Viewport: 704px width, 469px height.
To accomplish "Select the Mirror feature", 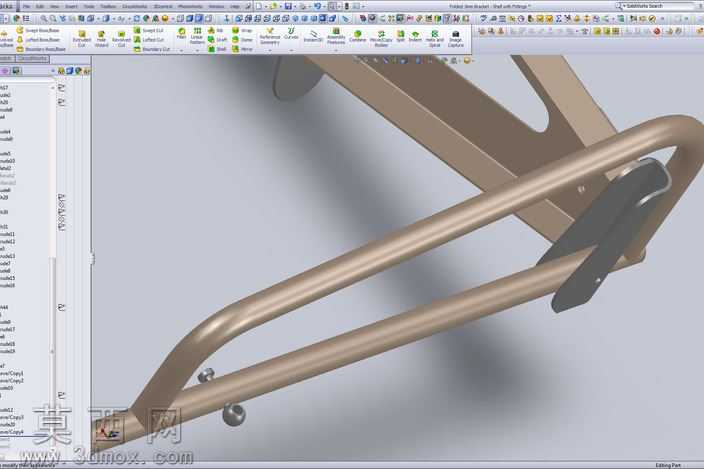I will [x=242, y=49].
